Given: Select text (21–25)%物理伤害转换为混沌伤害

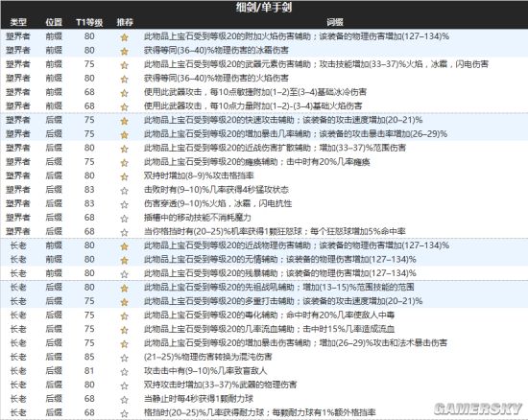Looking at the screenshot, I should [207, 357].
